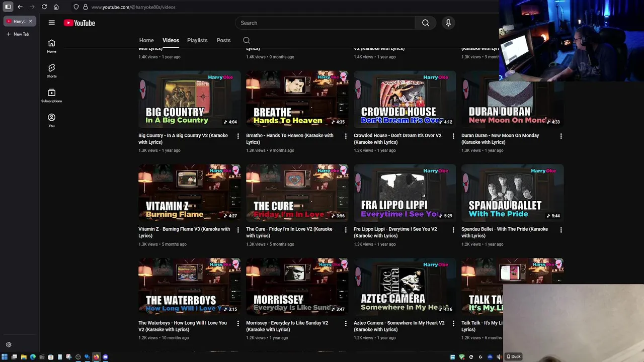Viewport: 644px width, 362px height.
Task: Click the browser address bar URL
Action: pyautogui.click(x=133, y=7)
